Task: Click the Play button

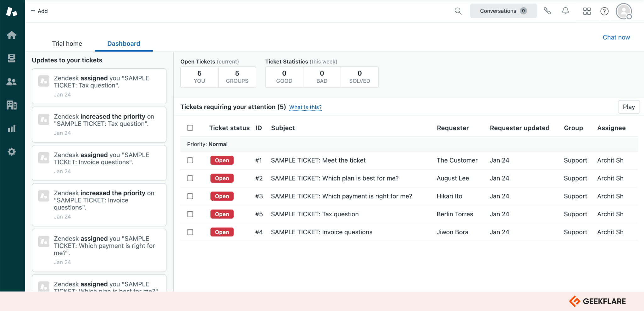Action: 629,107
